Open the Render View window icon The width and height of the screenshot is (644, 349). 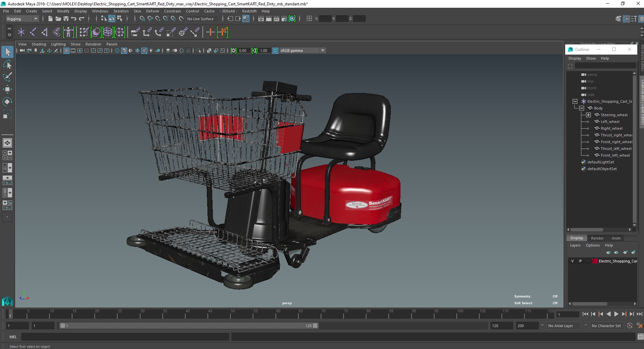pyautogui.click(x=261, y=19)
